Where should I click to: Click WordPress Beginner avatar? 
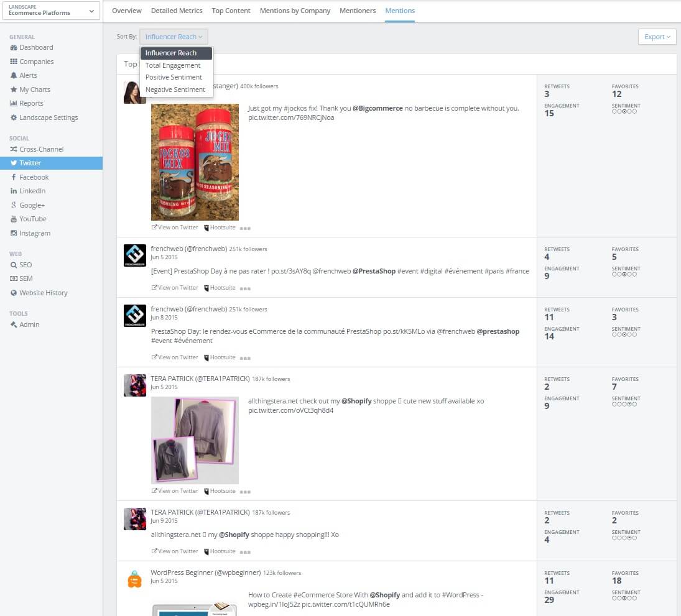click(x=135, y=579)
